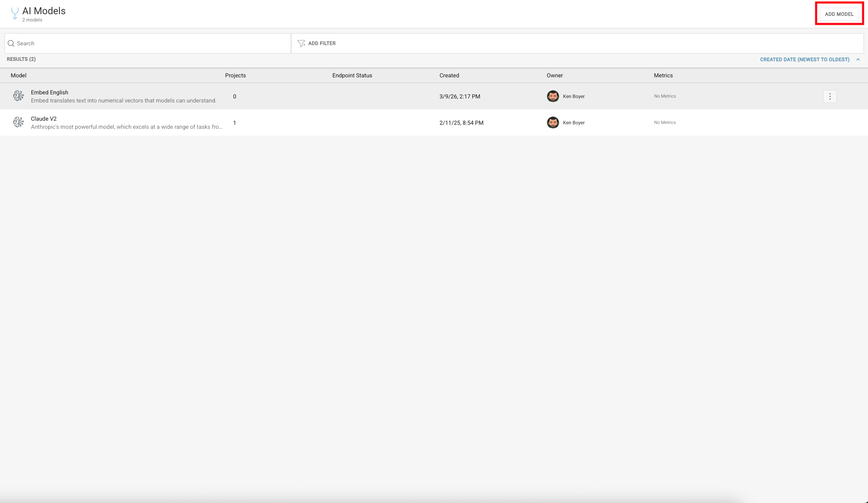
Task: Click the Embed English model brain icon
Action: coord(18,96)
